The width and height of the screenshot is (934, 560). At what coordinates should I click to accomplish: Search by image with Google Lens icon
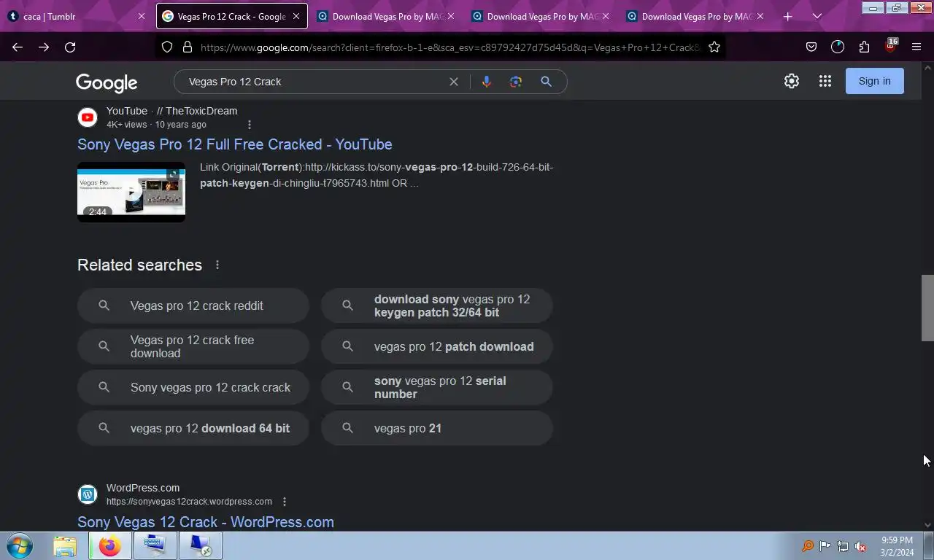pos(516,82)
